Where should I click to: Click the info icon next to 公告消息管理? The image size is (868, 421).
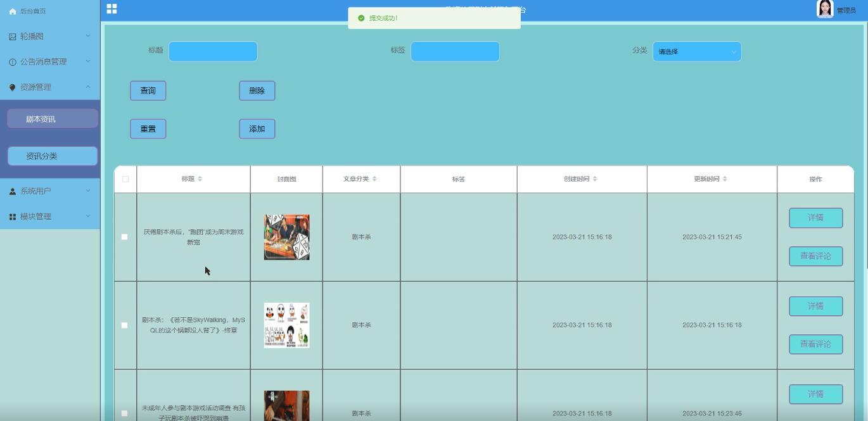[13, 62]
